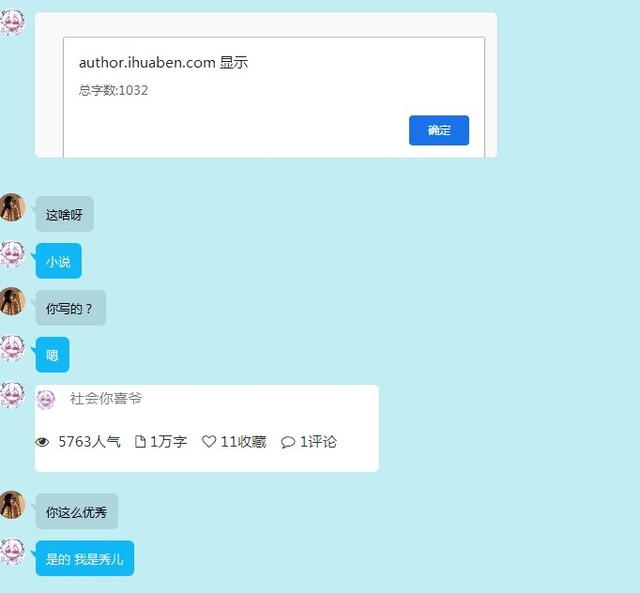Click the blue 小说 message bubble
The width and height of the screenshot is (640, 593).
point(58,261)
